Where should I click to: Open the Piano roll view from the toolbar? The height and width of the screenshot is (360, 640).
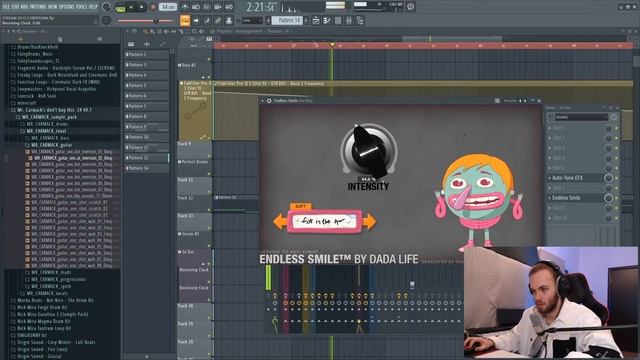pos(327,20)
